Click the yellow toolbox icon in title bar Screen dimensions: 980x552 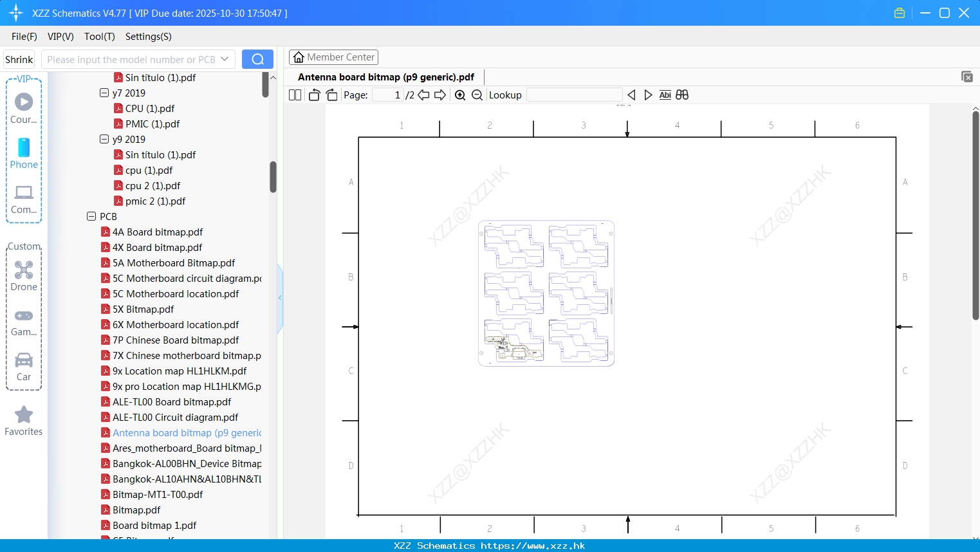coord(900,13)
